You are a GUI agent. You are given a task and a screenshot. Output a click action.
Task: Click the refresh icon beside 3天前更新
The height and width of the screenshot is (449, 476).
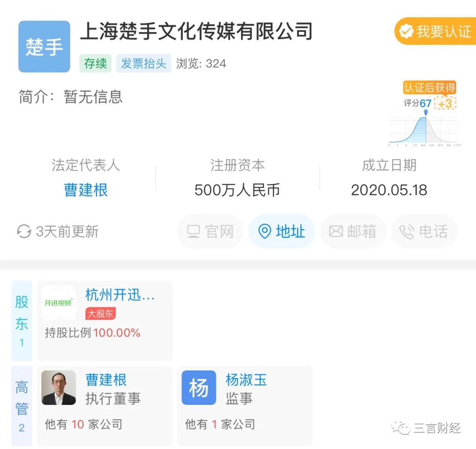(x=24, y=232)
